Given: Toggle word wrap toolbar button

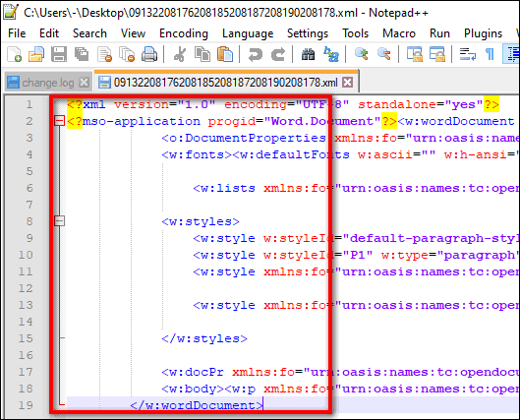Looking at the screenshot, I should click(468, 54).
